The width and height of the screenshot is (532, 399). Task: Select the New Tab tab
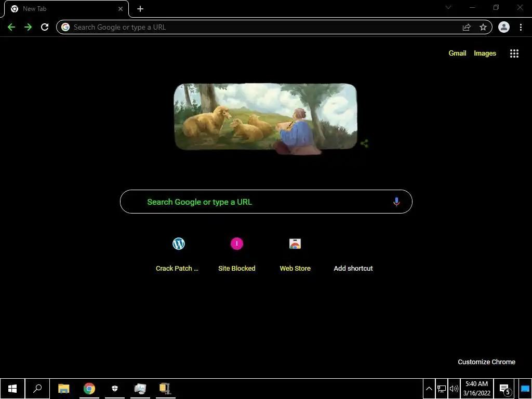click(x=66, y=9)
